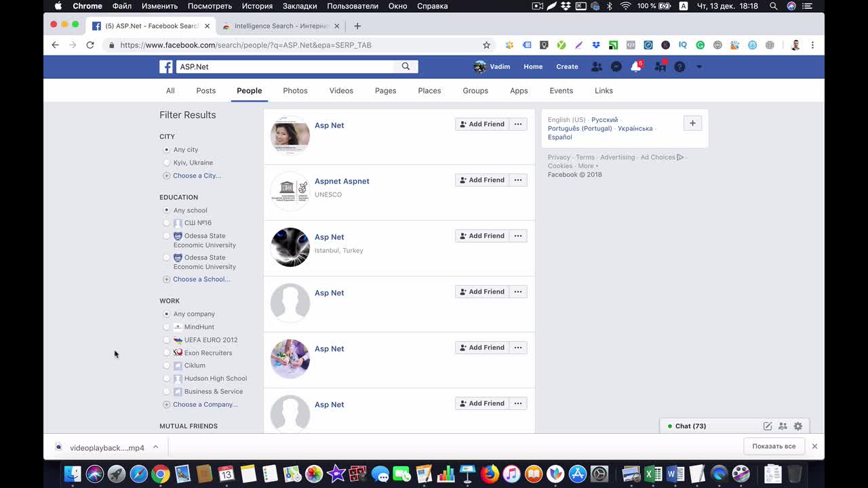This screenshot has width=868, height=488.
Task: Open more options for first Asp Net result
Action: click(x=518, y=124)
